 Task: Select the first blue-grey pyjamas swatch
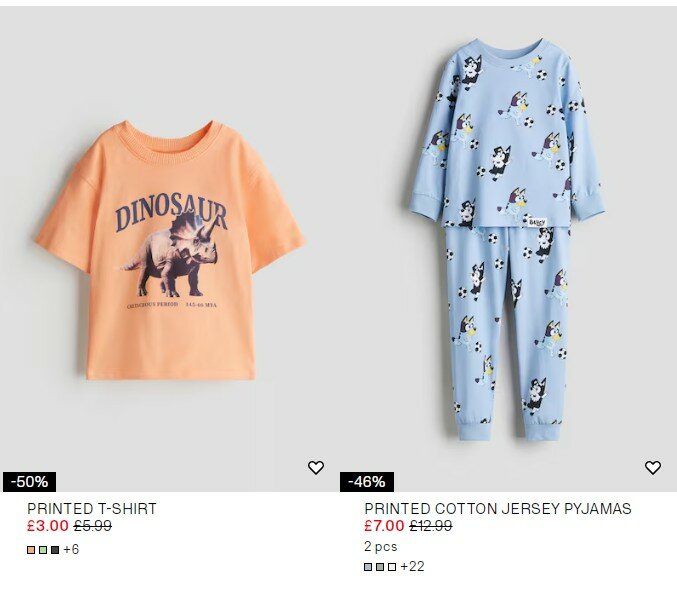pos(368,567)
